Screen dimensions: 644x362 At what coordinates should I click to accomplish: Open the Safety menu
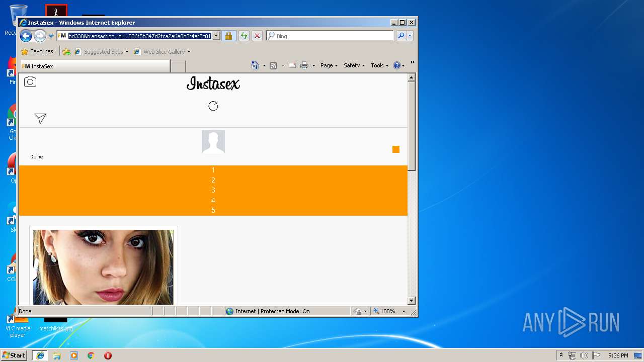tap(354, 65)
